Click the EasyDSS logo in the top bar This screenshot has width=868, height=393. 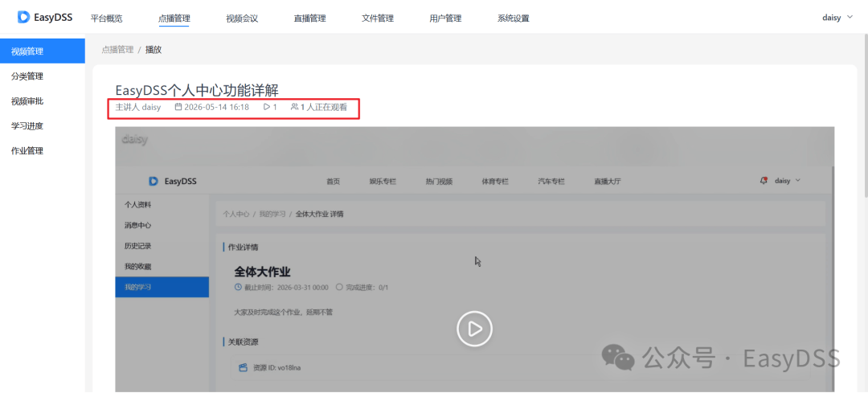click(44, 17)
